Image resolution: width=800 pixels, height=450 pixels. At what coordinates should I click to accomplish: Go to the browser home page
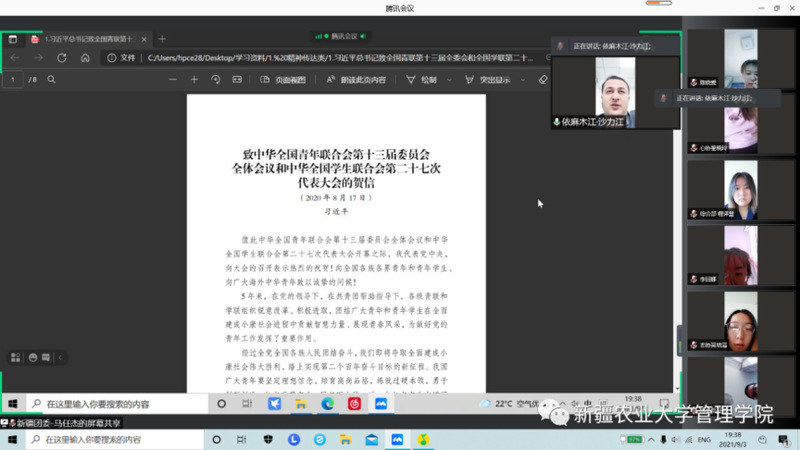(x=86, y=58)
